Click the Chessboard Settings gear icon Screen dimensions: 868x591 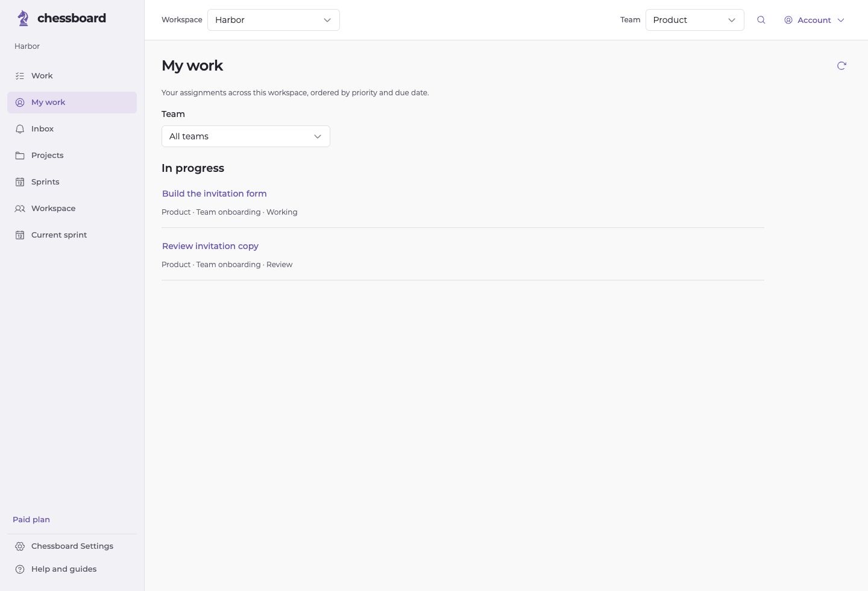(20, 546)
